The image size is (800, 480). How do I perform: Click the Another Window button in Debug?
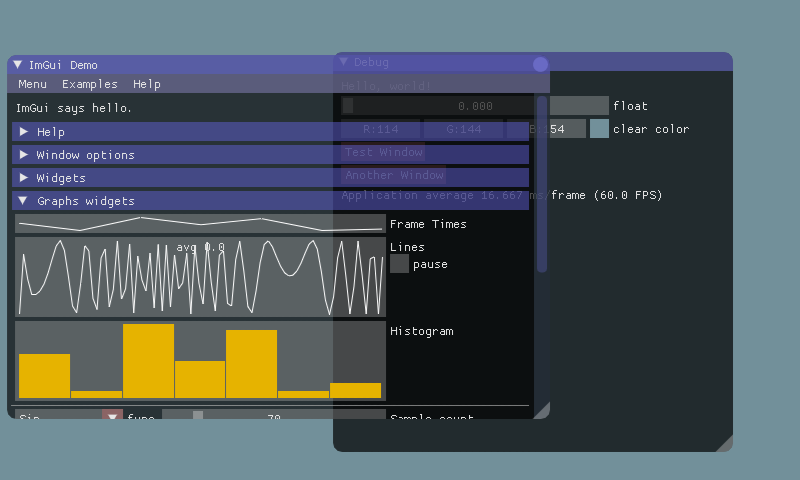click(394, 175)
